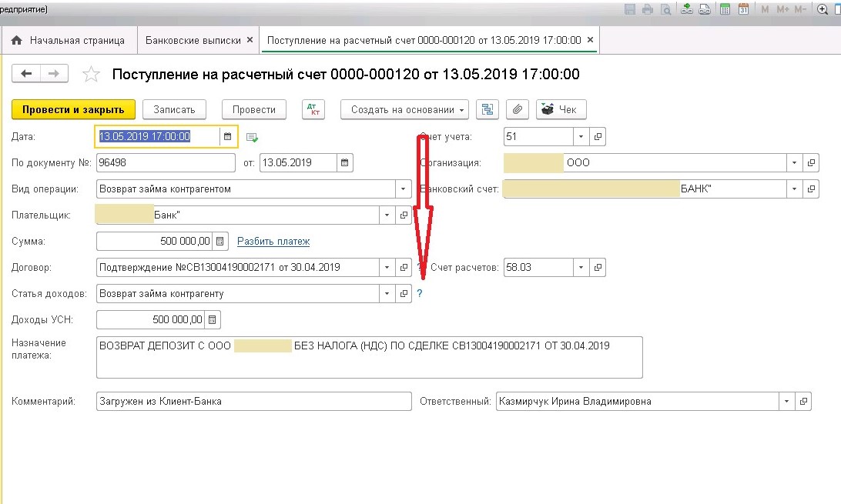The height and width of the screenshot is (504, 841).
Task: Click the Дата input field
Action: 157,136
